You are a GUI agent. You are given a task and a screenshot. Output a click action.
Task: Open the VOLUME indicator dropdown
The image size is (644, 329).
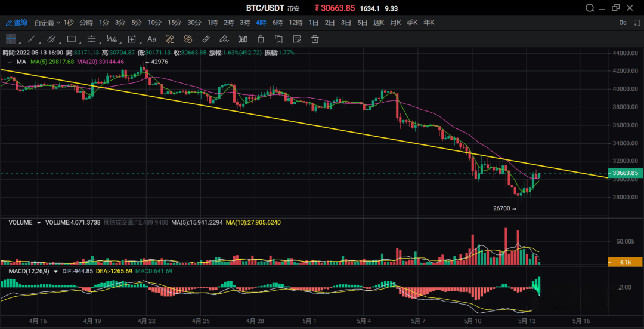(x=39, y=222)
